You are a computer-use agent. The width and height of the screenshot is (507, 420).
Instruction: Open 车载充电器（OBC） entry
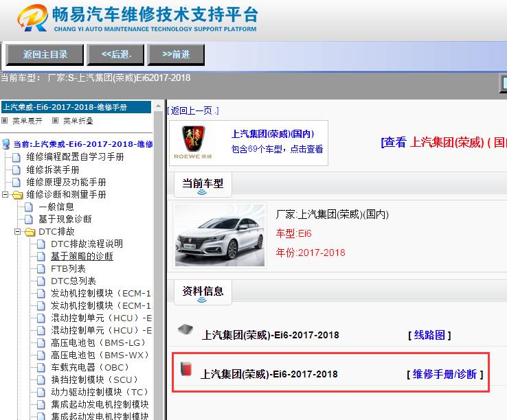91,367
